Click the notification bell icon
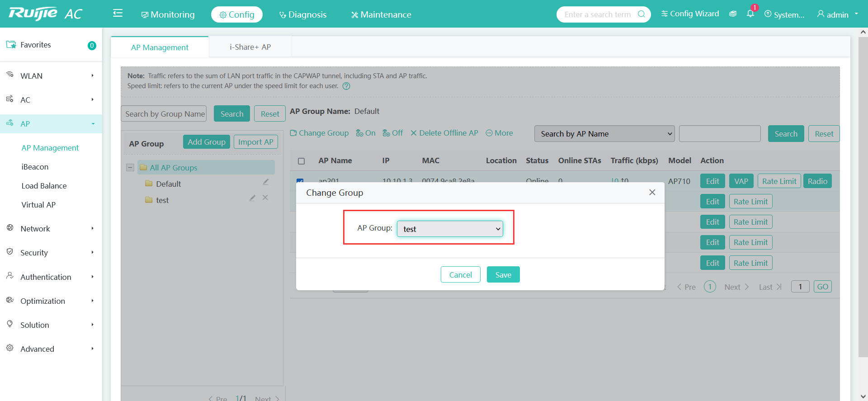868x401 pixels. tap(750, 14)
